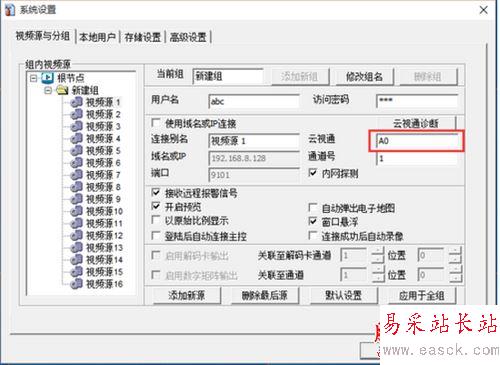
Task: Click the 添加新源 button
Action: 187,296
